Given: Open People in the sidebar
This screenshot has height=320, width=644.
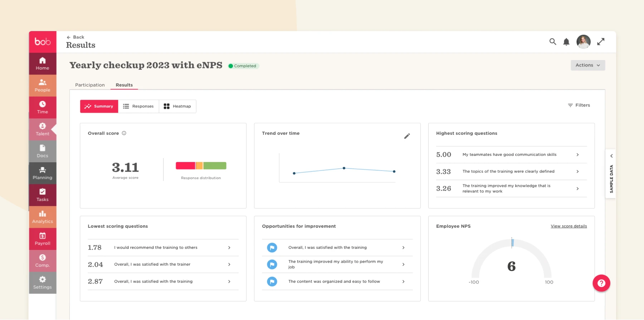Looking at the screenshot, I should (x=43, y=86).
